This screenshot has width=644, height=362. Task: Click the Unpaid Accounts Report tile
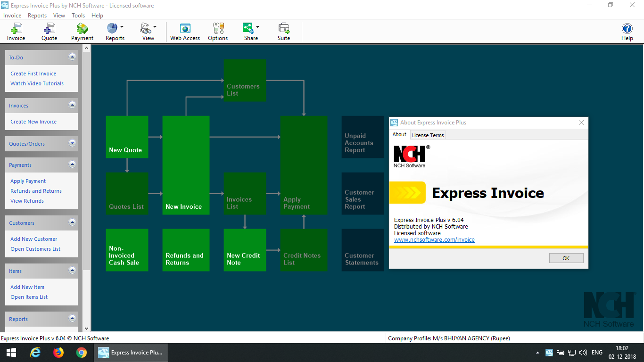coord(363,137)
